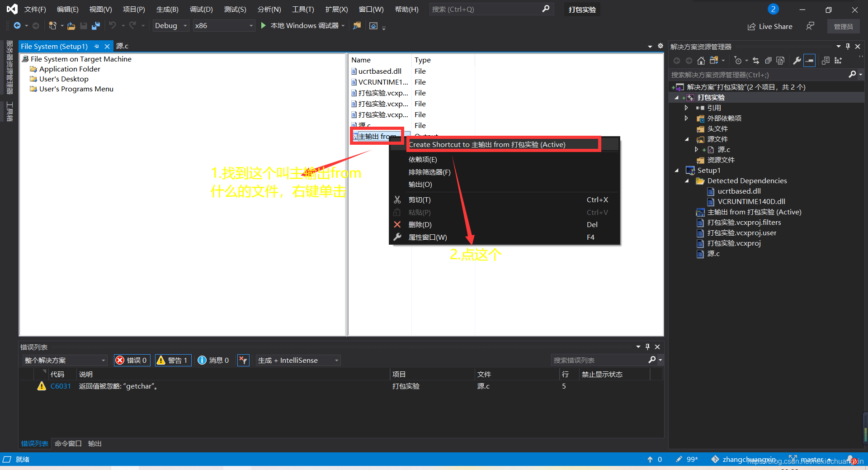Click the navigate backward arrow in toolbar

[x=17, y=26]
